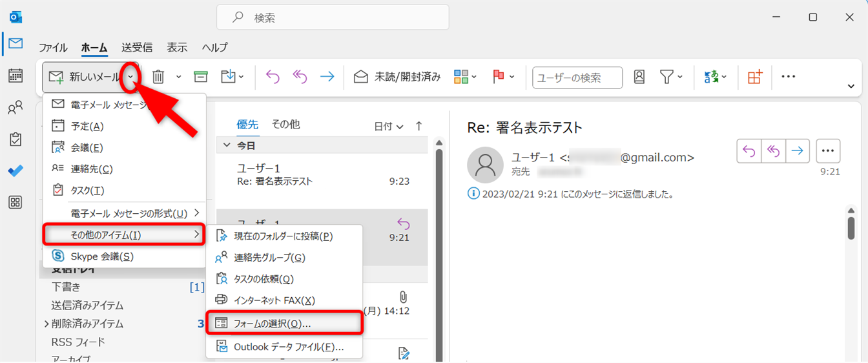Open the People icon in sidebar
The height and width of the screenshot is (363, 868).
pyautogui.click(x=15, y=108)
